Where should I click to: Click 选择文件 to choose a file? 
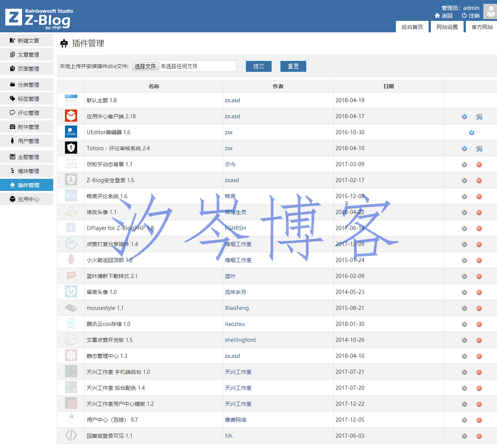[x=145, y=66]
